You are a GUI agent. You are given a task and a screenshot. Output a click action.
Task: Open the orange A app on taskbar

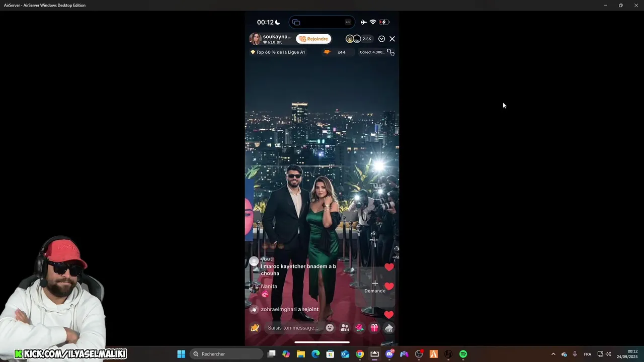[x=434, y=354]
